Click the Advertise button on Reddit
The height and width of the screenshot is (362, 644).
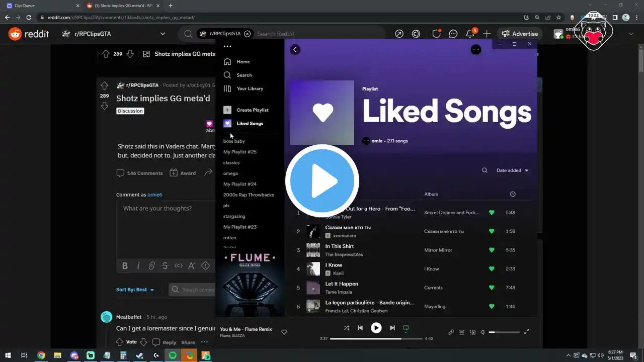tap(520, 34)
